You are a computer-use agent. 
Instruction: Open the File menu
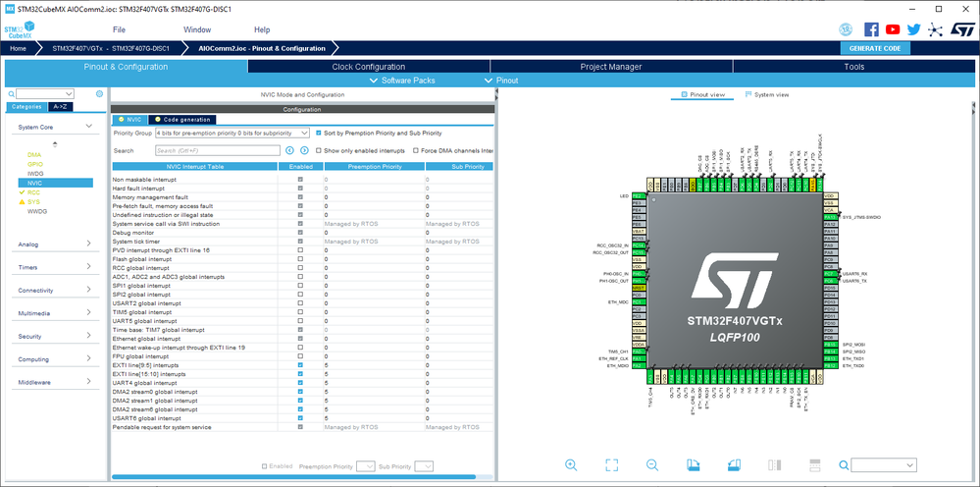click(x=119, y=29)
